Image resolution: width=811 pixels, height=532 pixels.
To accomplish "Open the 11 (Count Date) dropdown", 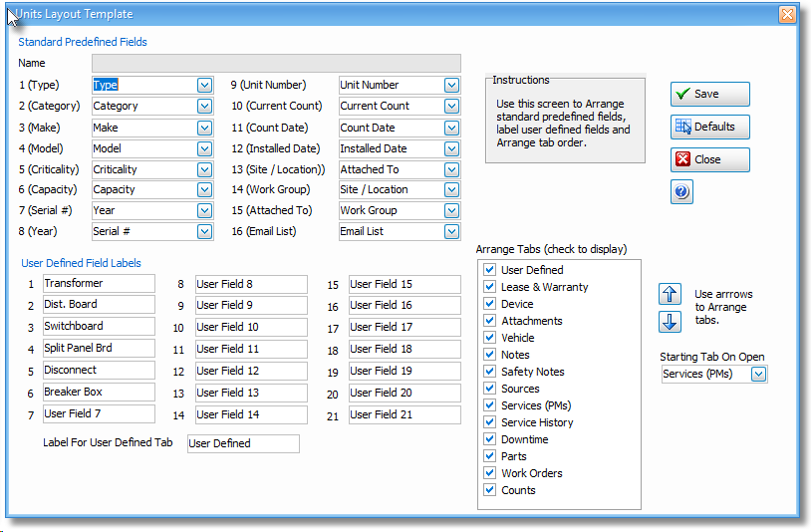I will [451, 128].
